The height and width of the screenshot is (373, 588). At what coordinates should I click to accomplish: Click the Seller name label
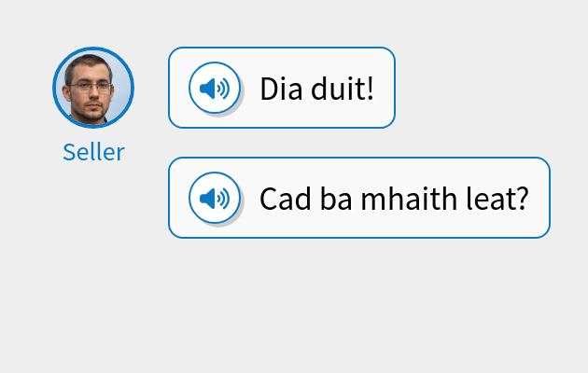93,152
